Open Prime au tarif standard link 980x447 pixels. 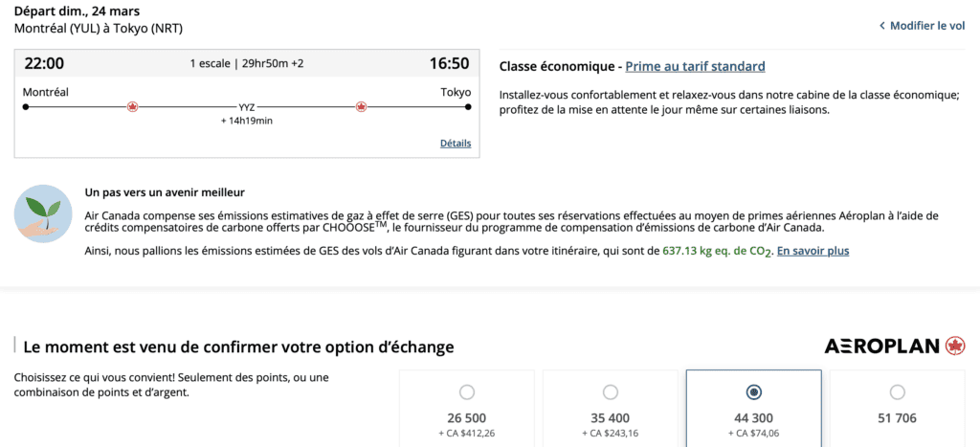click(695, 66)
